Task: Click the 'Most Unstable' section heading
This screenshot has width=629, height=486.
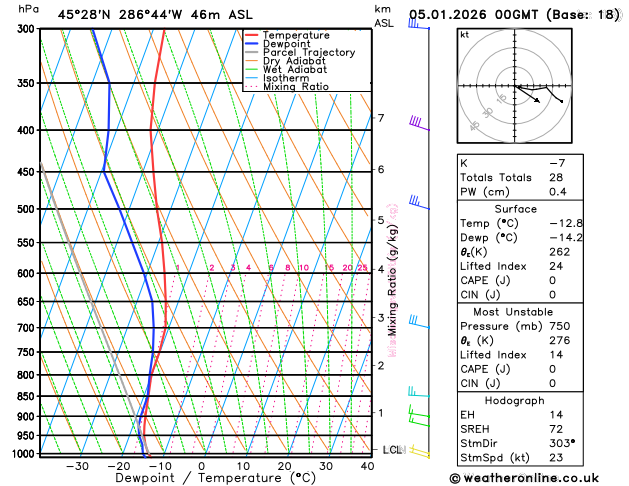Action: point(513,312)
